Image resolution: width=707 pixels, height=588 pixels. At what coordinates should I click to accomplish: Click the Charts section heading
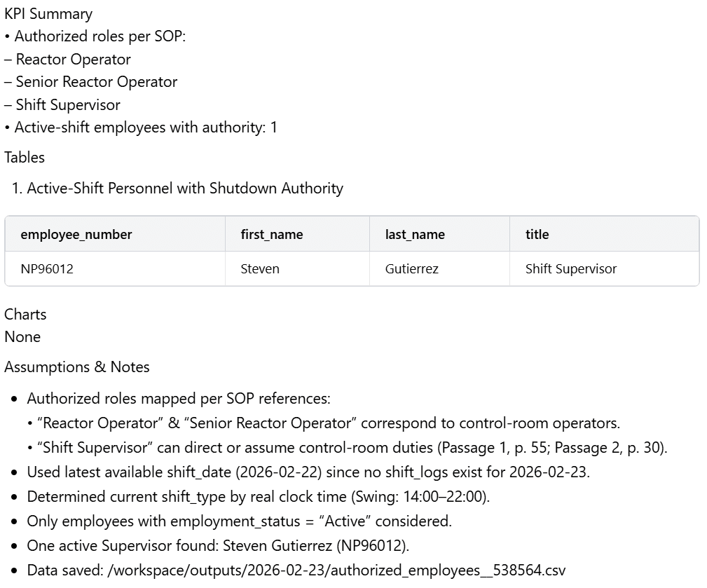25,314
